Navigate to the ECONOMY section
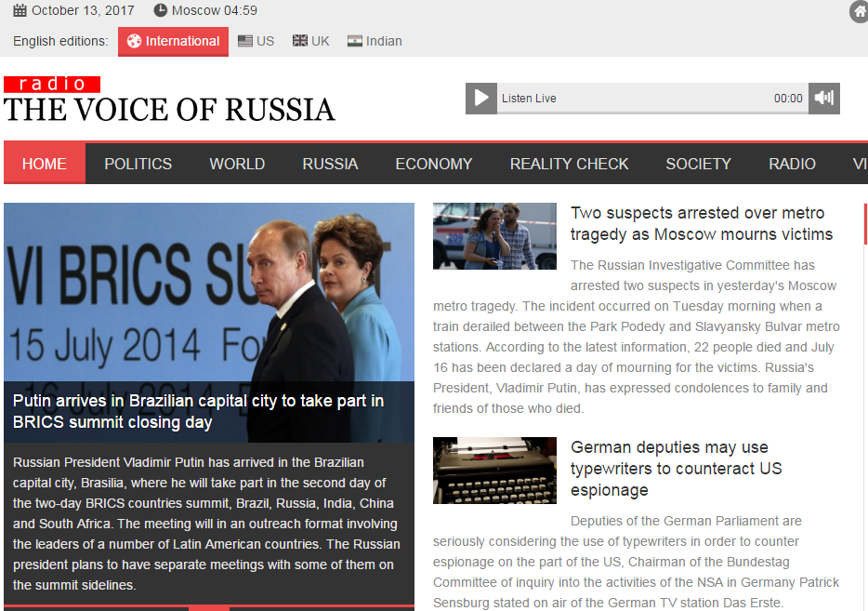The width and height of the screenshot is (868, 611). click(434, 164)
